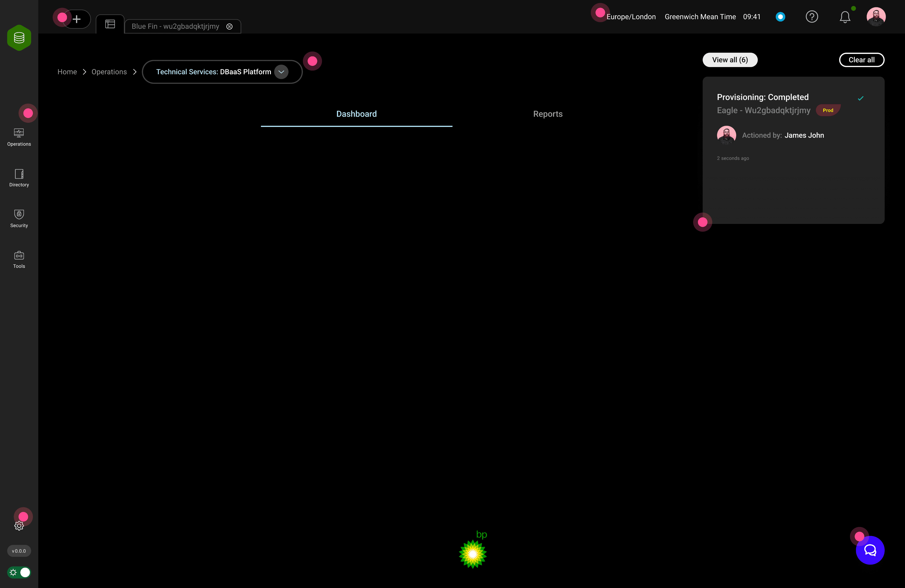Open the settings gear icon
Viewport: 905px width, 588px height.
pos(19,526)
